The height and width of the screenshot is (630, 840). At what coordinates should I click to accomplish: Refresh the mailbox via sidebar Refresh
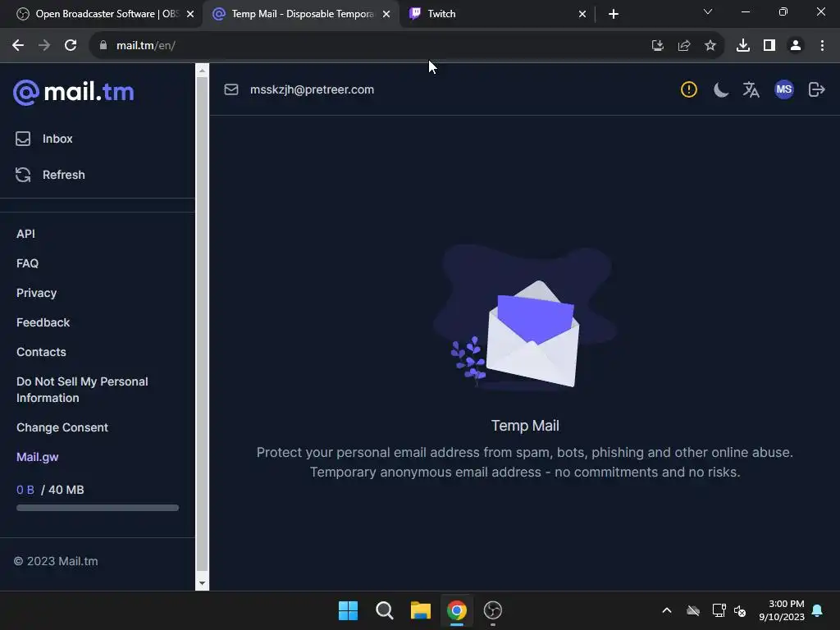(64, 175)
